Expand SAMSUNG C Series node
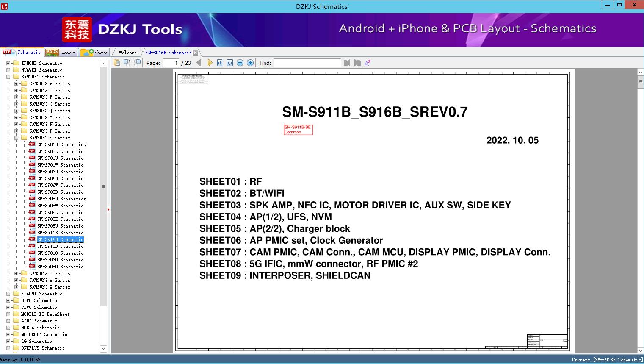Image resolution: width=644 pixels, height=364 pixels. click(17, 90)
